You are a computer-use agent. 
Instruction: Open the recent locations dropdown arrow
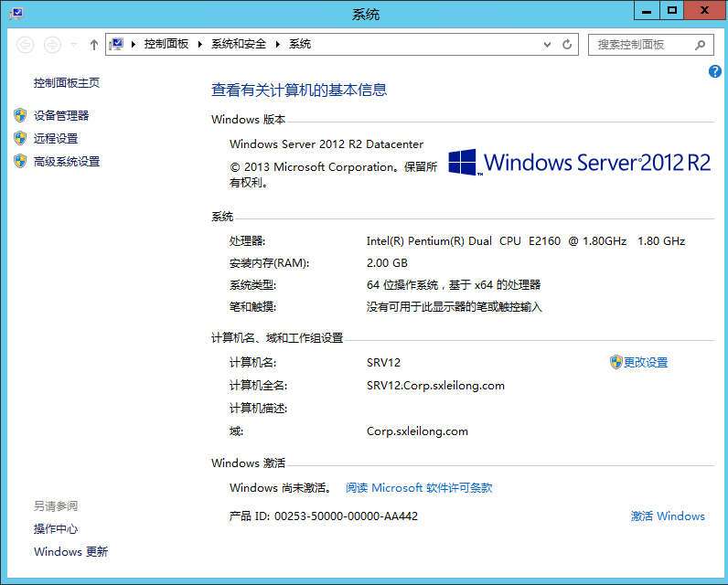[x=73, y=45]
